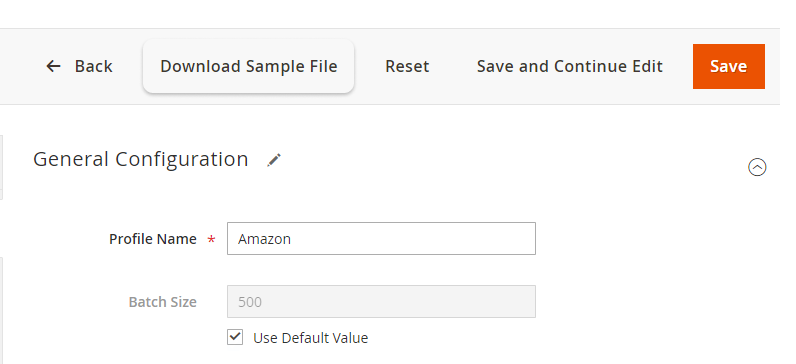Viewport: 796px width, 364px height.
Task: Click the General Configuration section heading
Action: click(141, 159)
